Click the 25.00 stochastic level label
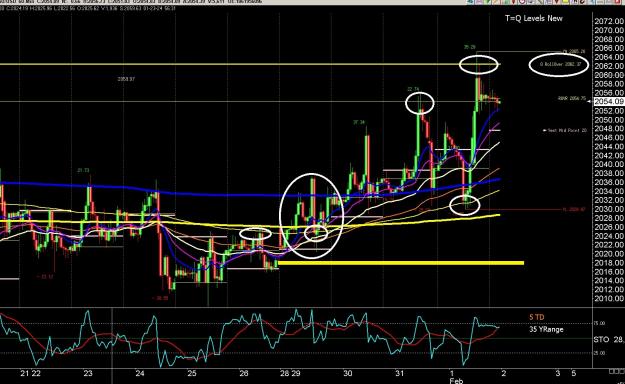The height and width of the screenshot is (384, 625). tap(600, 353)
